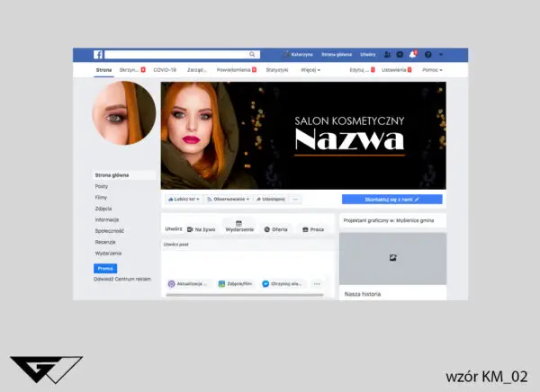Viewport: 540px width, 392px height.
Task: Click the image placeholder icon in right panel
Action: (x=392, y=258)
